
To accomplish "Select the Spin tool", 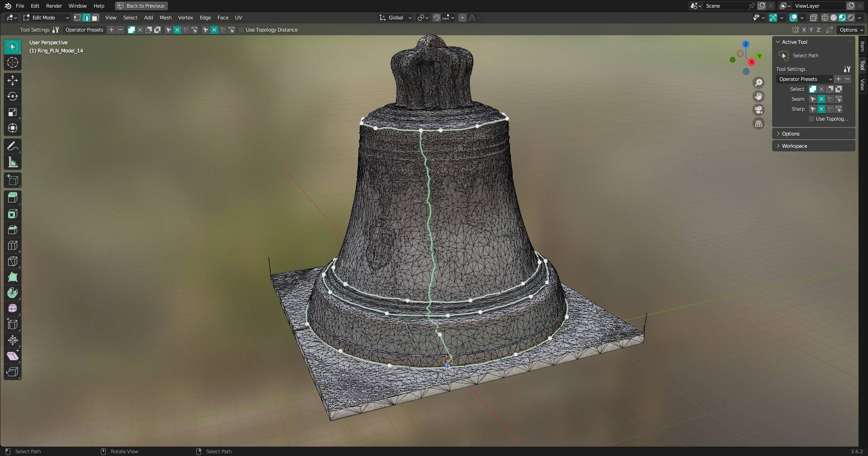I will [13, 293].
